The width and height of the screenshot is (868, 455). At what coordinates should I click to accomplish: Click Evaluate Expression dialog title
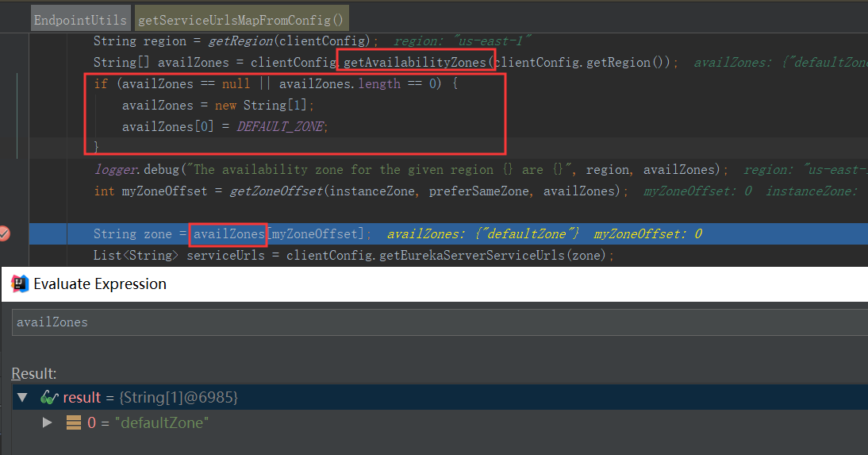pos(100,283)
